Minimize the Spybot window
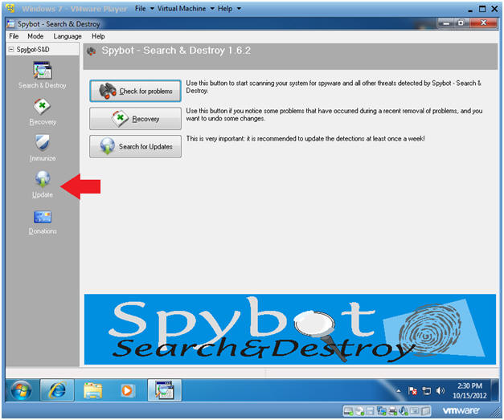 click(x=445, y=22)
